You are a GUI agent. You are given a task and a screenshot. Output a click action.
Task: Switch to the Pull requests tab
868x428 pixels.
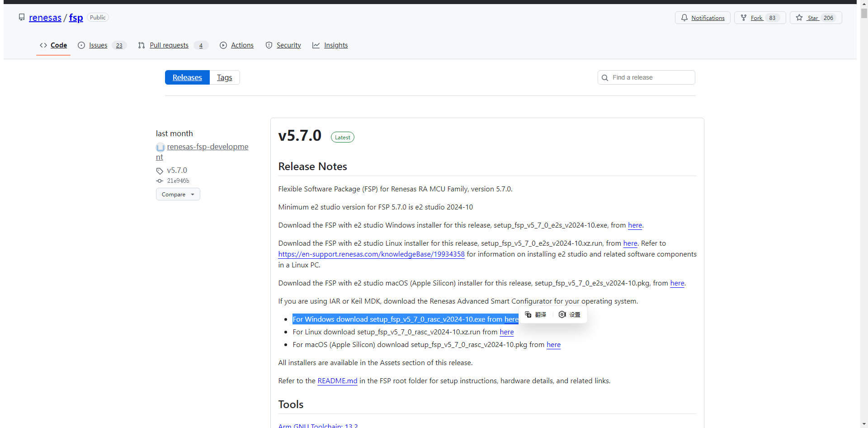click(169, 45)
